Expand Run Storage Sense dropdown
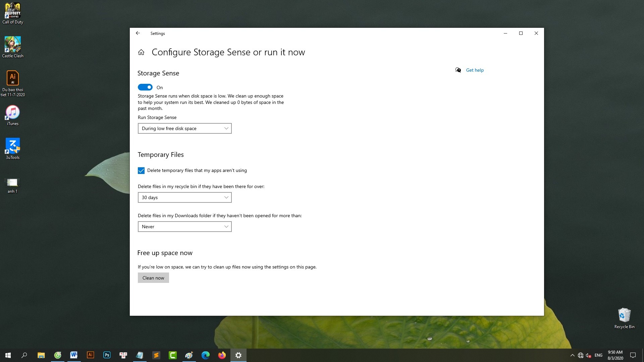The height and width of the screenshot is (362, 644). point(184,128)
